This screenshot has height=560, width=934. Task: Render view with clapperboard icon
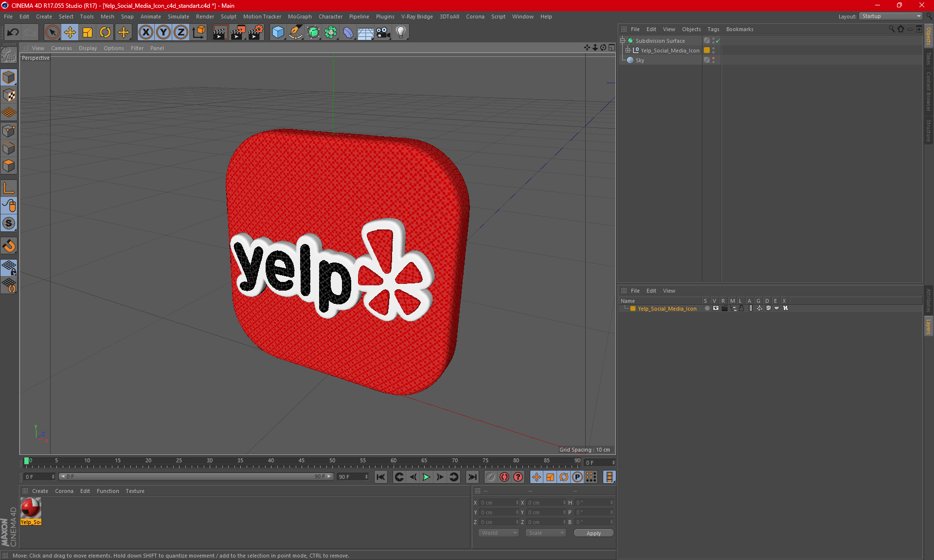(x=219, y=32)
